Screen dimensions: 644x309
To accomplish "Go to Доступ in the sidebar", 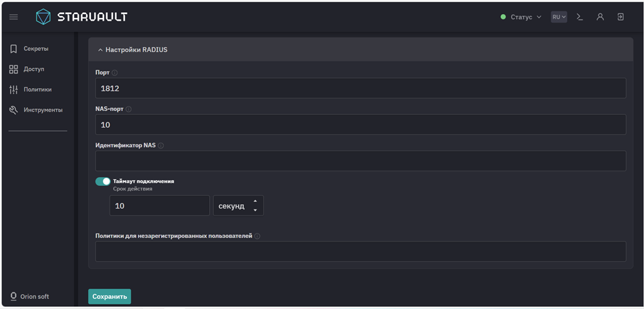I will point(33,69).
